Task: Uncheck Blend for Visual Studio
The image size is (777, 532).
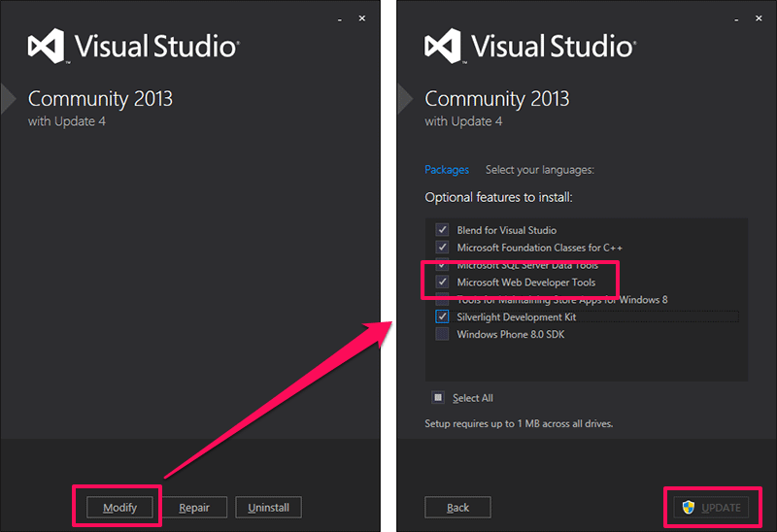Action: pyautogui.click(x=443, y=230)
